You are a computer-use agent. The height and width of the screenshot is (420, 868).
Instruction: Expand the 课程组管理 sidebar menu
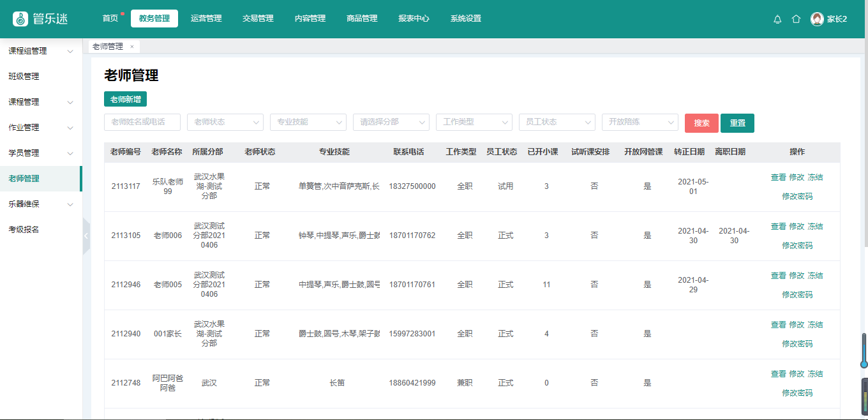click(x=70, y=51)
